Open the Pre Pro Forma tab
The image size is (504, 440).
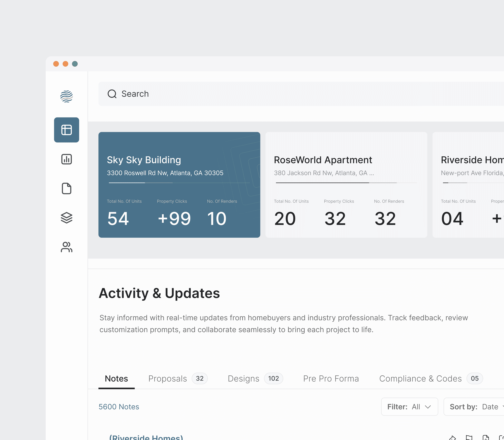coord(331,379)
